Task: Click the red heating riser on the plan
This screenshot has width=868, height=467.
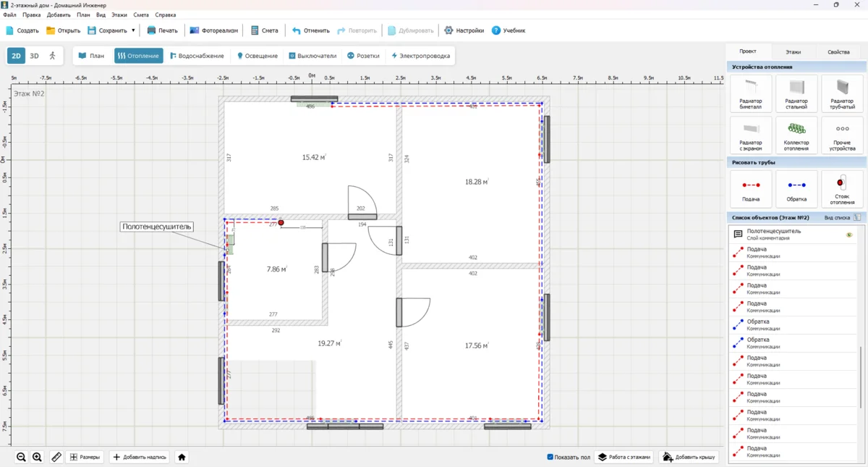Action: tap(281, 223)
